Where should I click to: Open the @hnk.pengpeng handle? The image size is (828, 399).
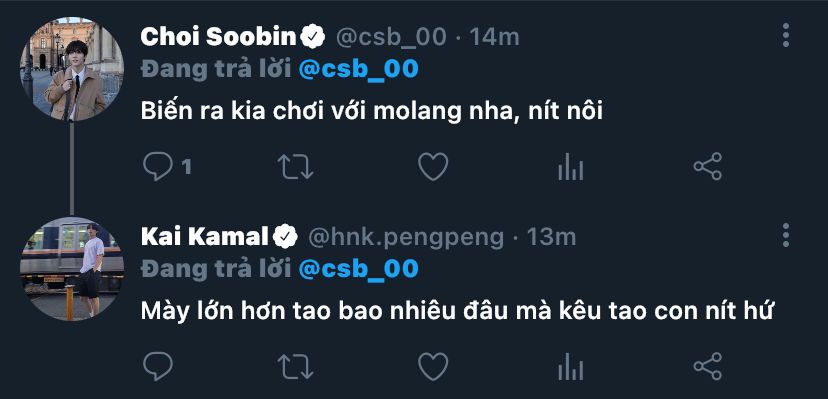click(x=406, y=238)
